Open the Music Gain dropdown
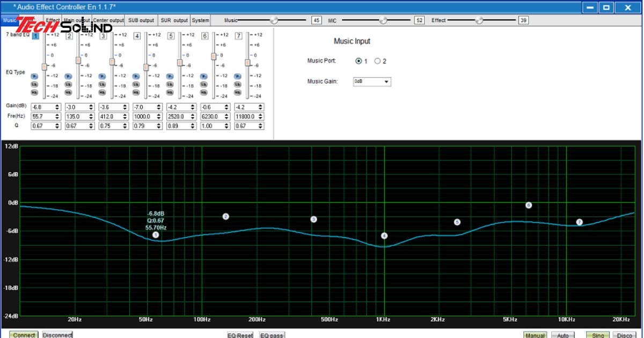 [372, 82]
